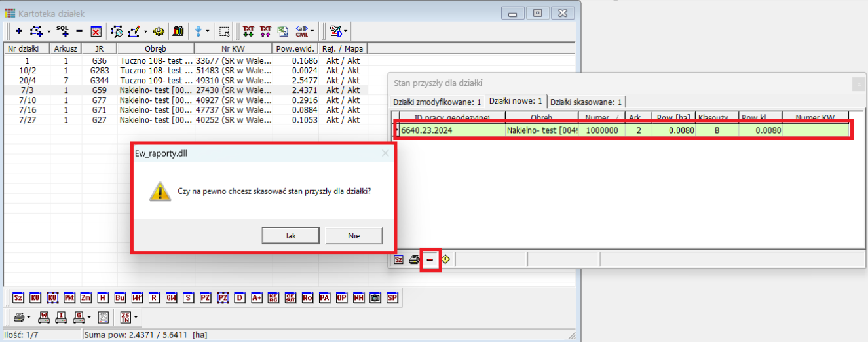Sort by the Nr KW column header

click(233, 48)
